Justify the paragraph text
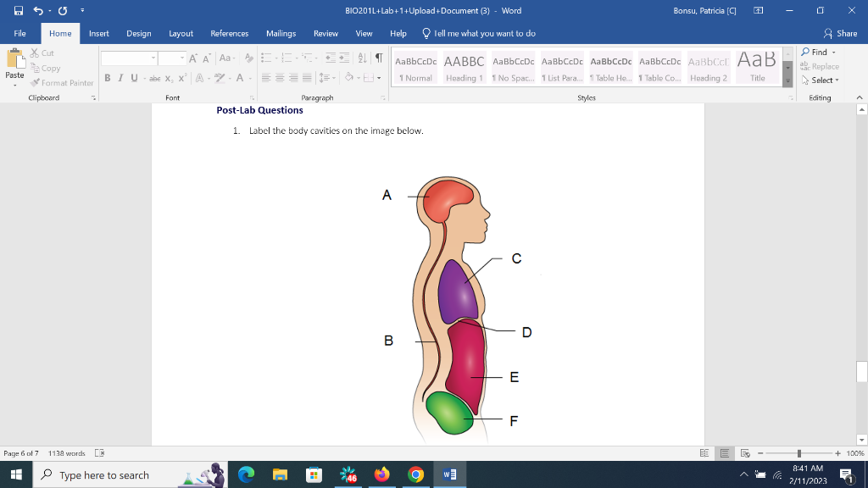 click(307, 78)
